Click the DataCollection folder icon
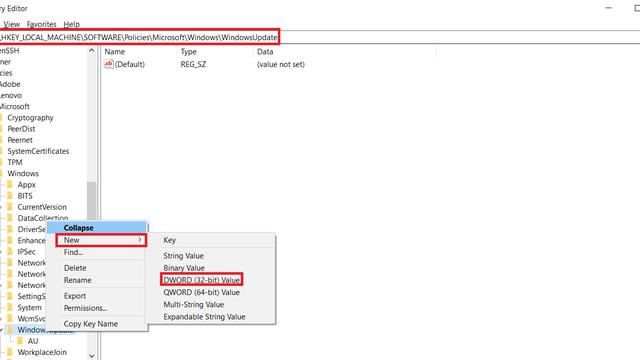This screenshot has height=360, width=640. [10, 218]
